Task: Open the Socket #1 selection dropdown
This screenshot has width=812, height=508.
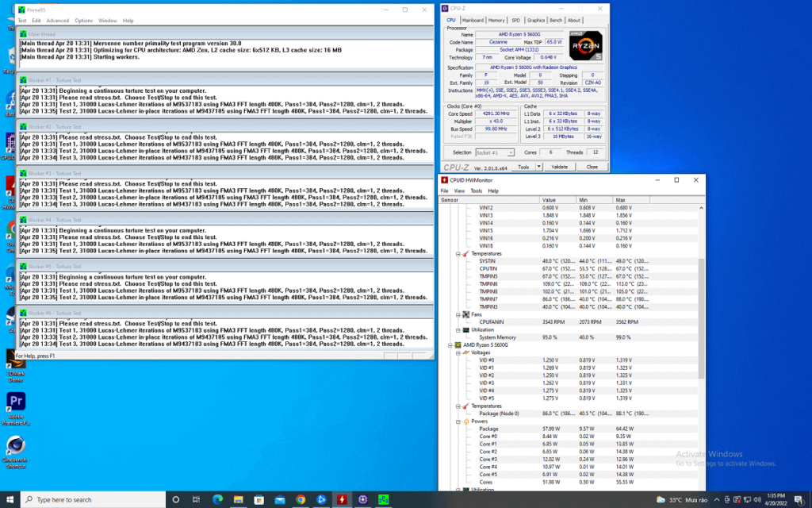Action: (495, 153)
